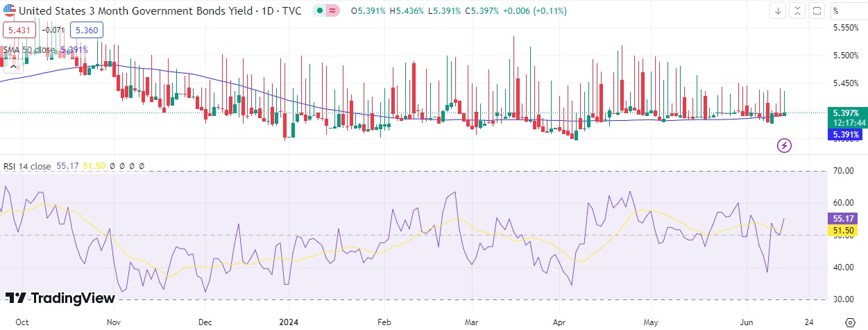Click the pink approximate-data status icon
The image size is (868, 330).
pos(333,11)
